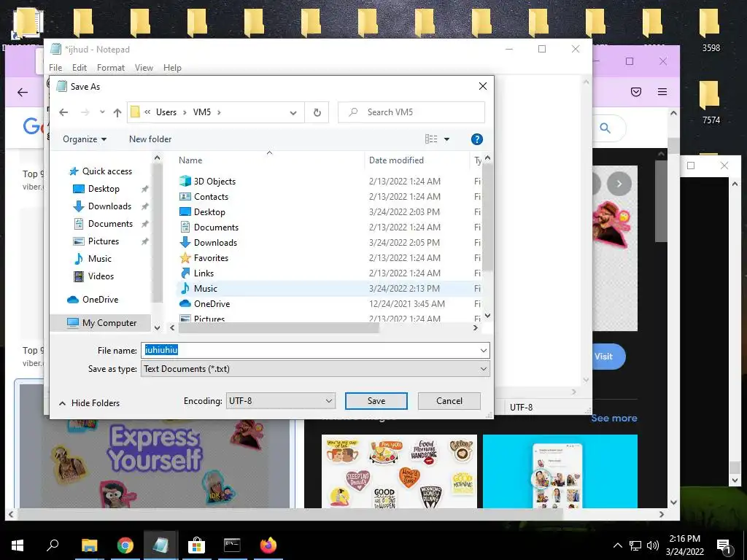Open Notepad Format menu
The height and width of the screenshot is (560, 747).
click(111, 68)
